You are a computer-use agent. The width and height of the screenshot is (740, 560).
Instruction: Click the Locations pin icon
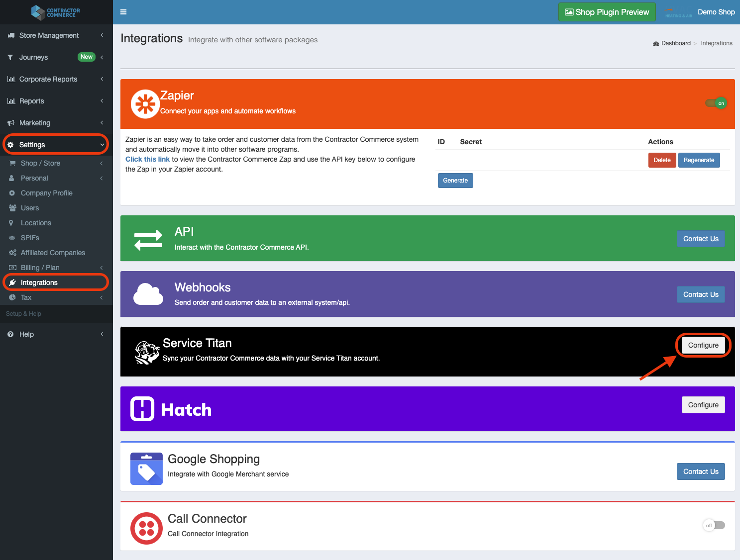(11, 223)
